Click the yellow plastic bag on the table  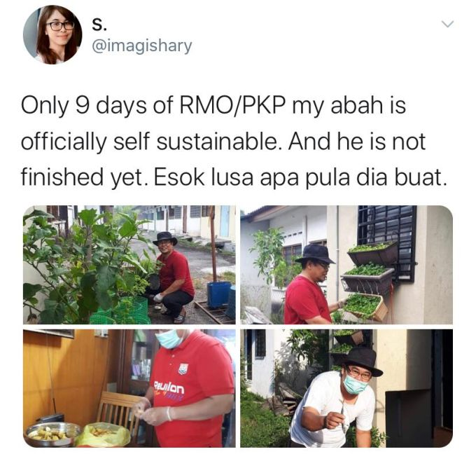103,434
